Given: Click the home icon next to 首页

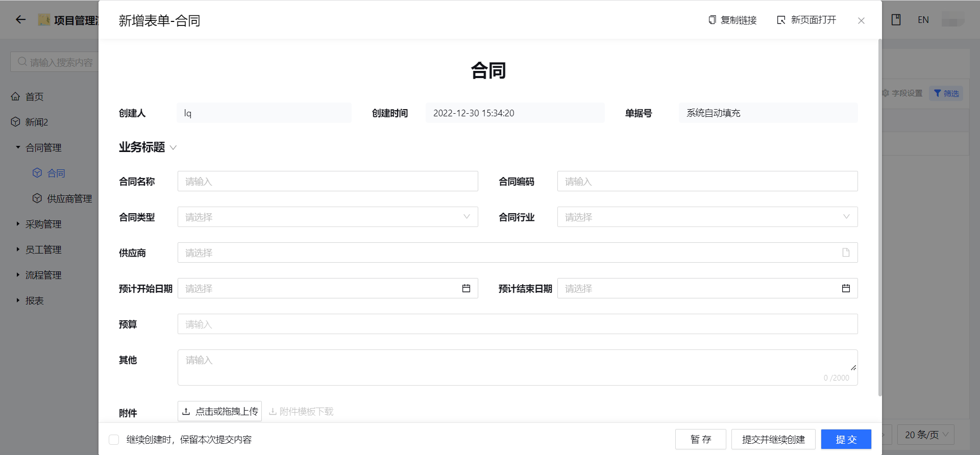Looking at the screenshot, I should pos(16,96).
